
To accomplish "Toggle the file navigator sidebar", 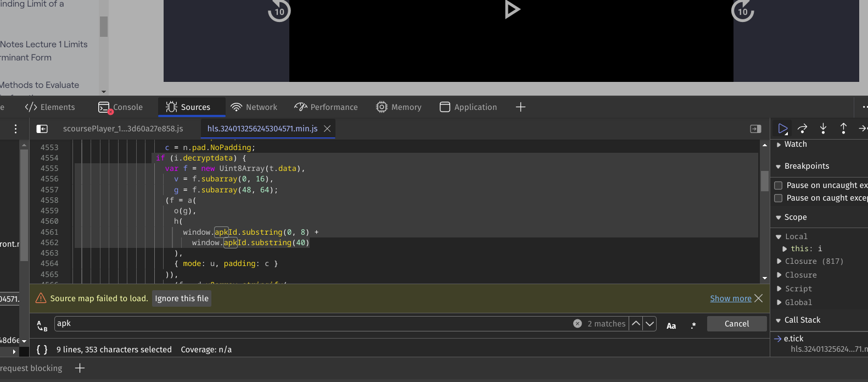I will [x=42, y=129].
